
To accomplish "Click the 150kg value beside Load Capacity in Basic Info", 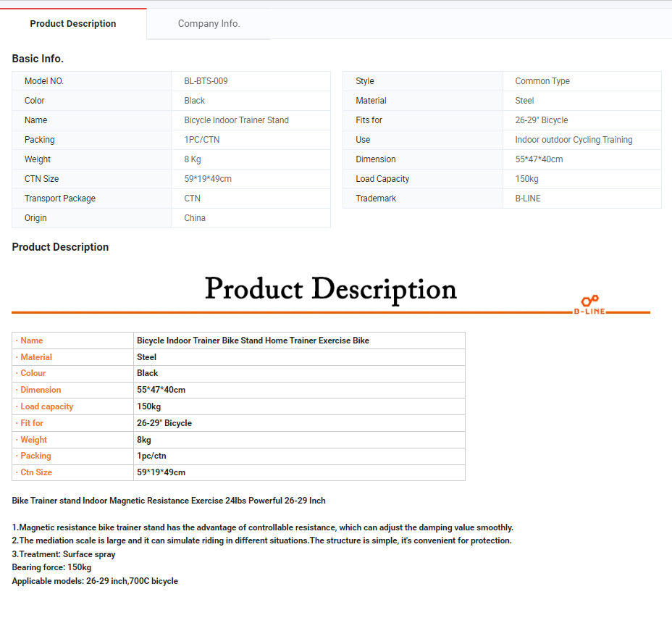I will (x=526, y=179).
